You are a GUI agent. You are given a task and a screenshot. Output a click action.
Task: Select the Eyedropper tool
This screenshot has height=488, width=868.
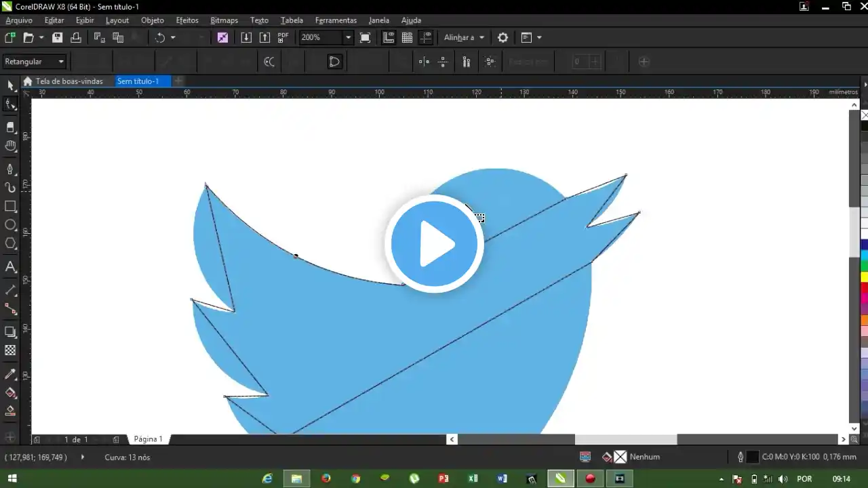(x=10, y=374)
